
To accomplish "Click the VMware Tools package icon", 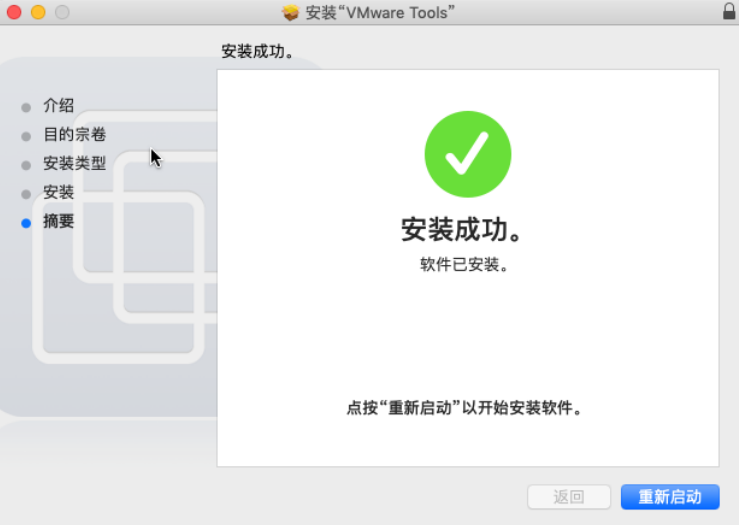I will [290, 12].
